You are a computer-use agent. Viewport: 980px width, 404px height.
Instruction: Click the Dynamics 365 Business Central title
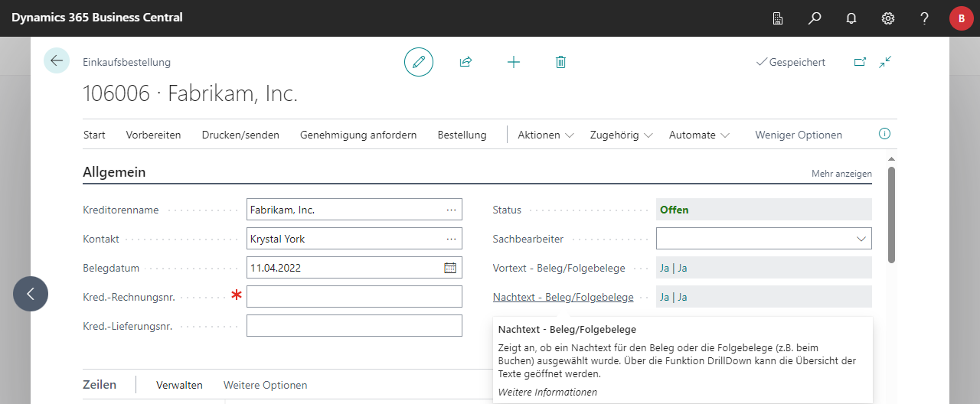(96, 17)
